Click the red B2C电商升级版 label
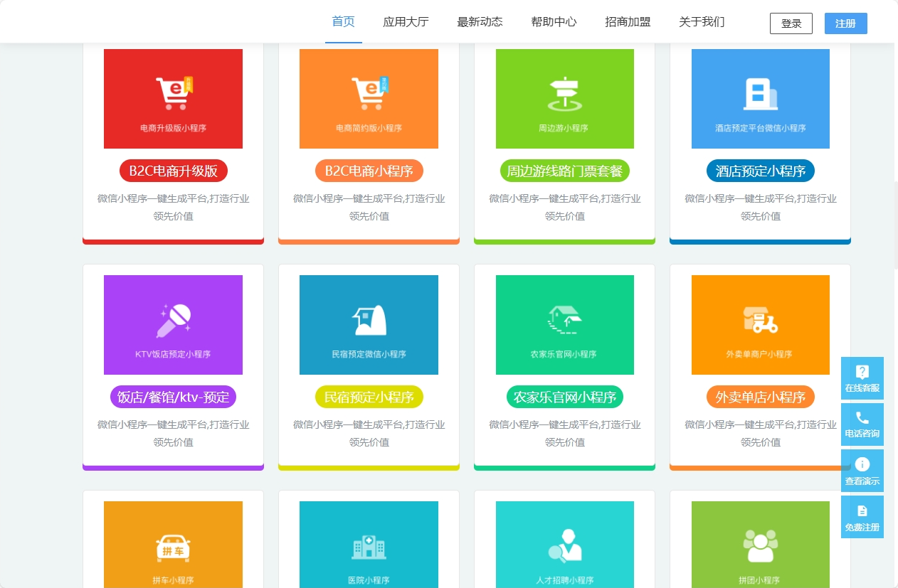The image size is (898, 588). [174, 171]
